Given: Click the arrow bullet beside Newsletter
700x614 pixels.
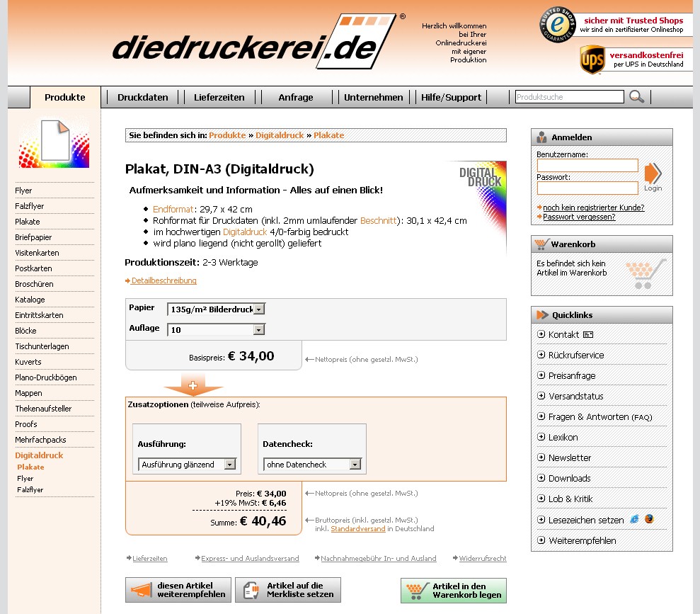Looking at the screenshot, I should point(541,457).
